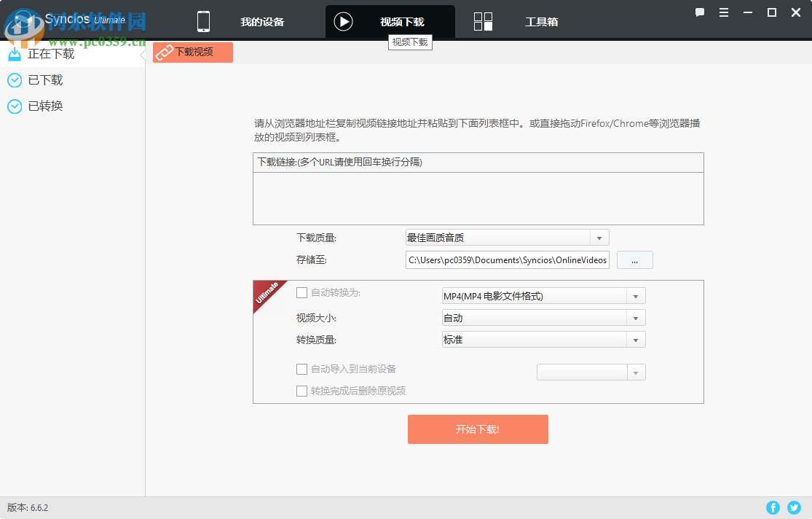Open Twitter icon in the status bar
Image resolution: width=812 pixels, height=519 pixels.
coord(794,507)
